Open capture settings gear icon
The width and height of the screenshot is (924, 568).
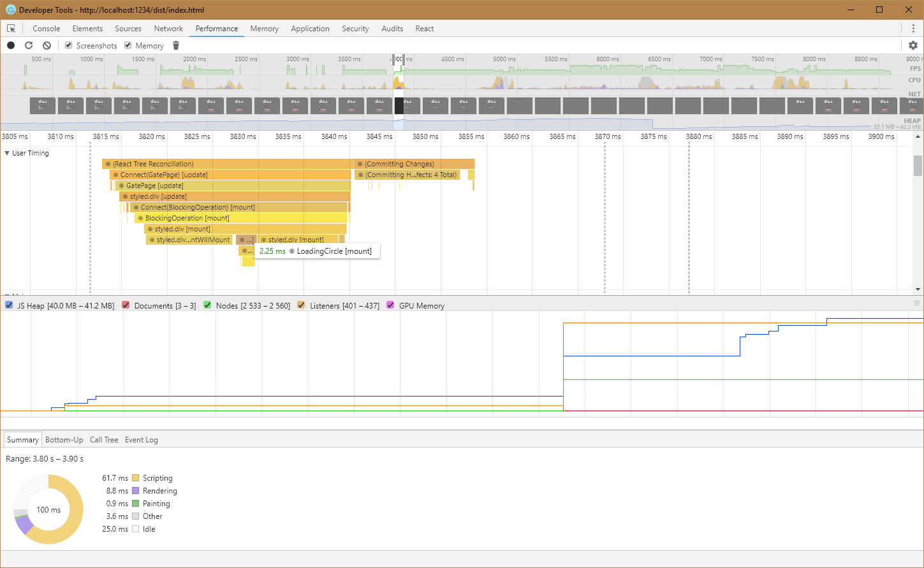[913, 45]
